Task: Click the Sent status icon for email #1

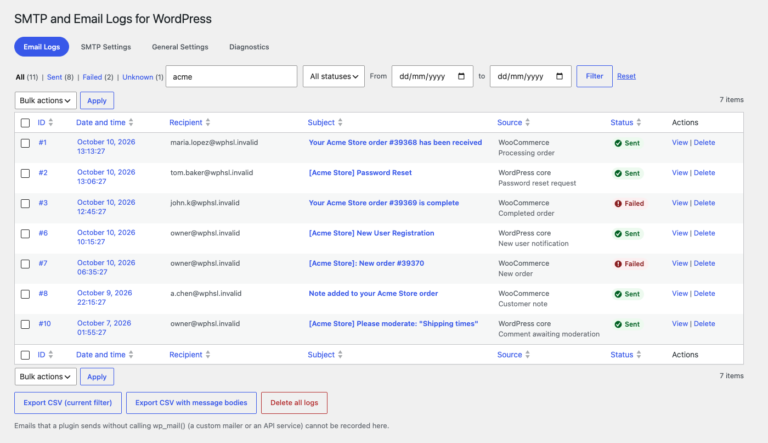Action: point(618,143)
